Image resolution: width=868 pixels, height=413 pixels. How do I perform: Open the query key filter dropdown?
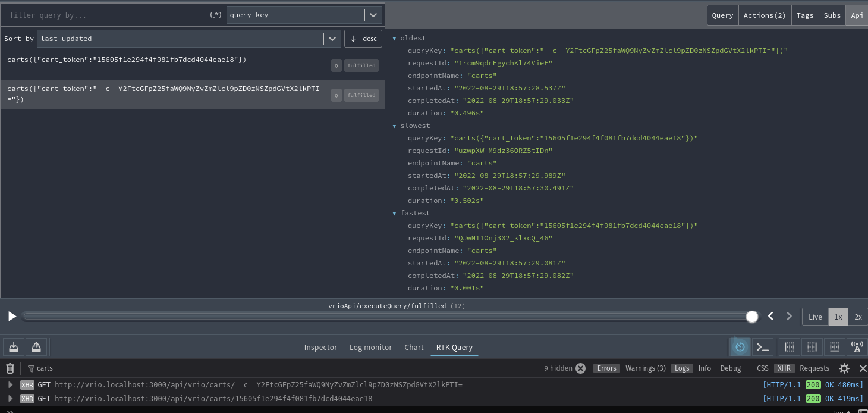304,15
